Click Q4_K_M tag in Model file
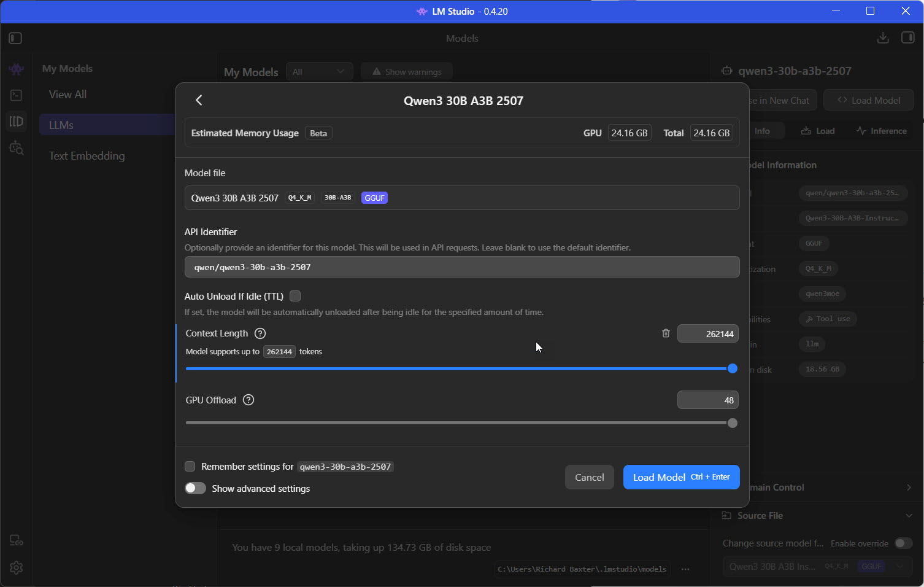This screenshot has width=924, height=587. tap(300, 198)
